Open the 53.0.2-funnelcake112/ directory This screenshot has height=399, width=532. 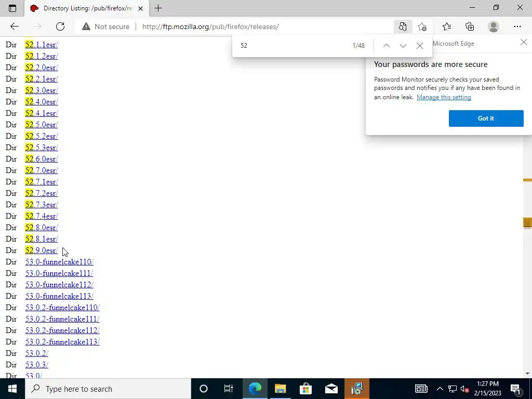point(62,330)
